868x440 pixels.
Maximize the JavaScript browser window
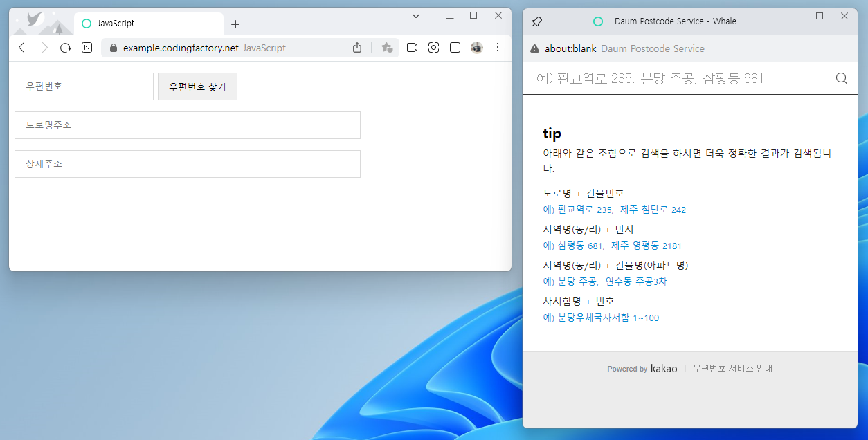473,15
